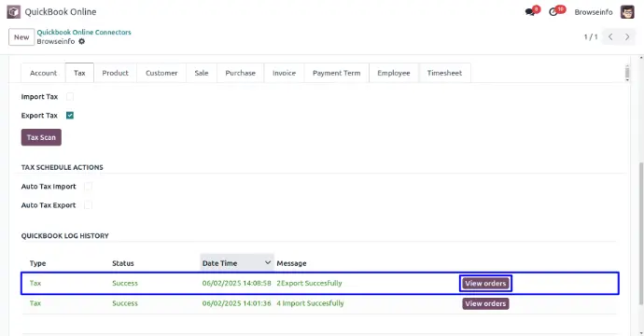Click Tax type in the Import log row
Viewport: 644px width, 336px height.
[x=35, y=303]
